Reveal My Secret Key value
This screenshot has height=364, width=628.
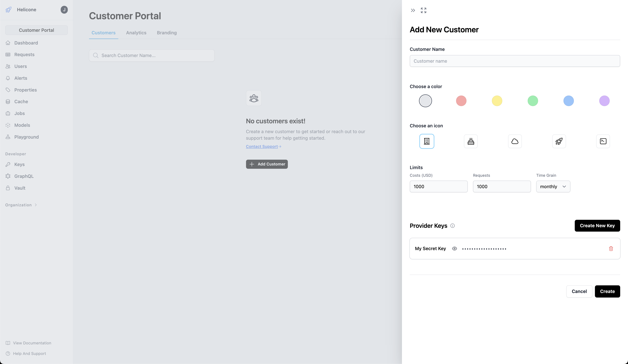[x=454, y=248]
